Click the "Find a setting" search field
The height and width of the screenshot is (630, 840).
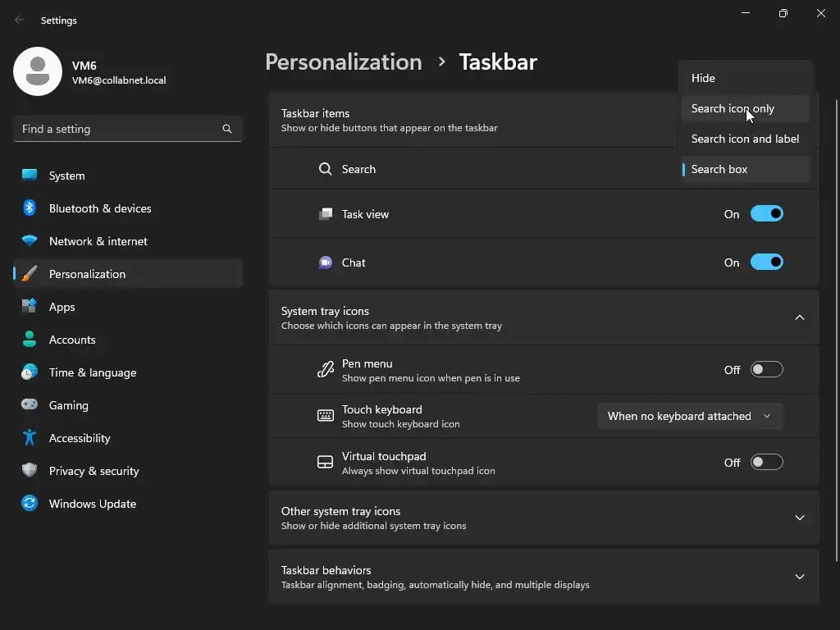119,129
